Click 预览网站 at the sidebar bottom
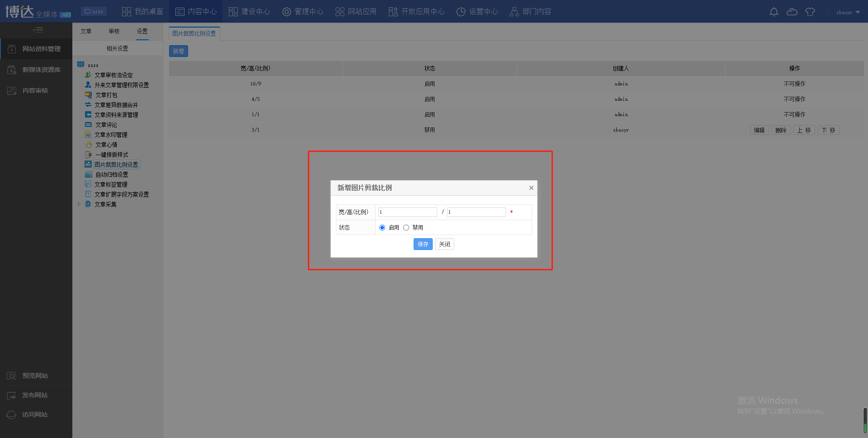Viewport: 868px width, 438px height. point(36,376)
